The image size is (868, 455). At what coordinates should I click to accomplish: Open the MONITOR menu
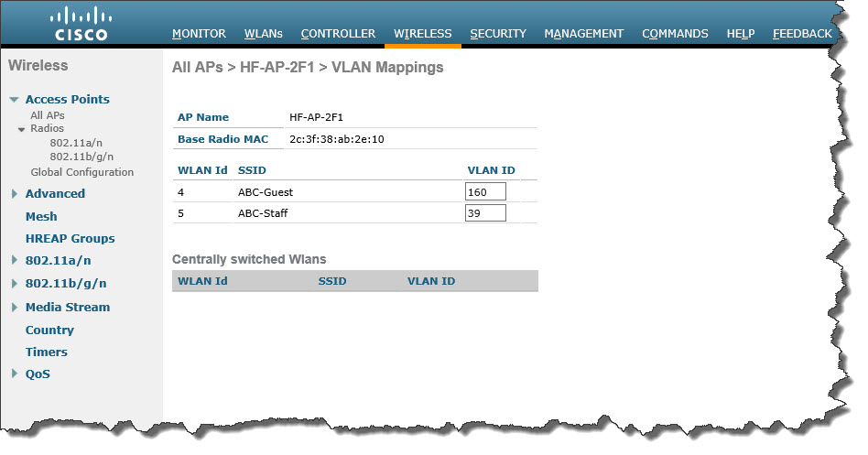click(x=199, y=34)
